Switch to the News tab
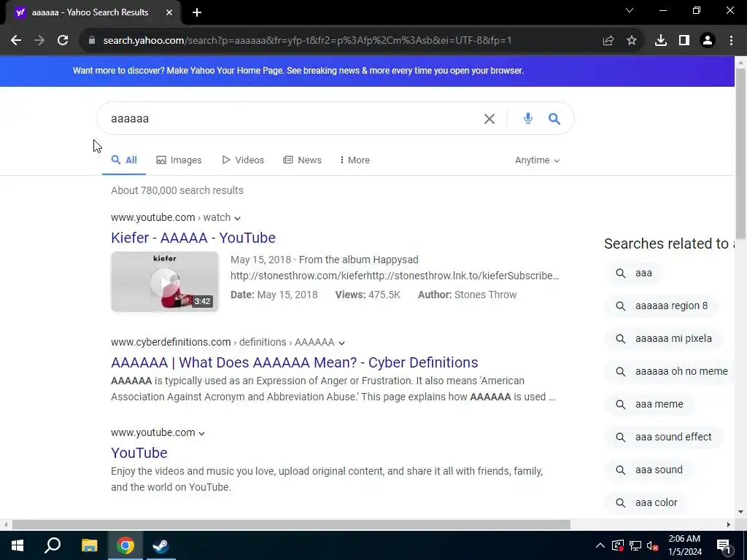This screenshot has height=560, width=747. (x=303, y=160)
